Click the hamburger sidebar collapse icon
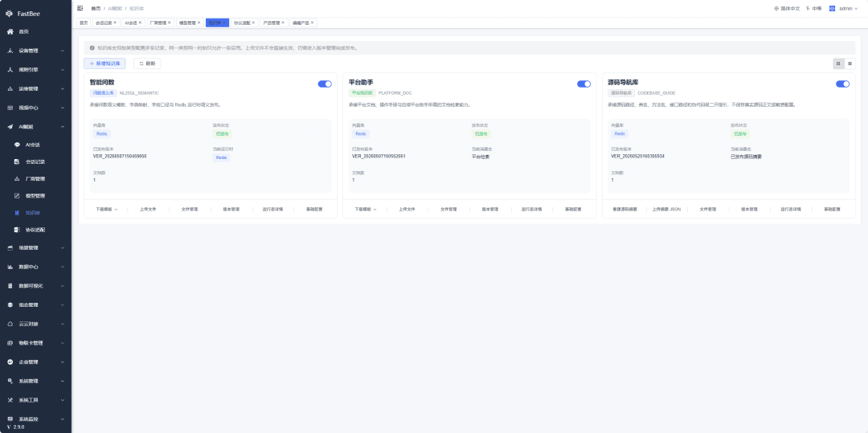Screen dimensions: 868x433 80,8
